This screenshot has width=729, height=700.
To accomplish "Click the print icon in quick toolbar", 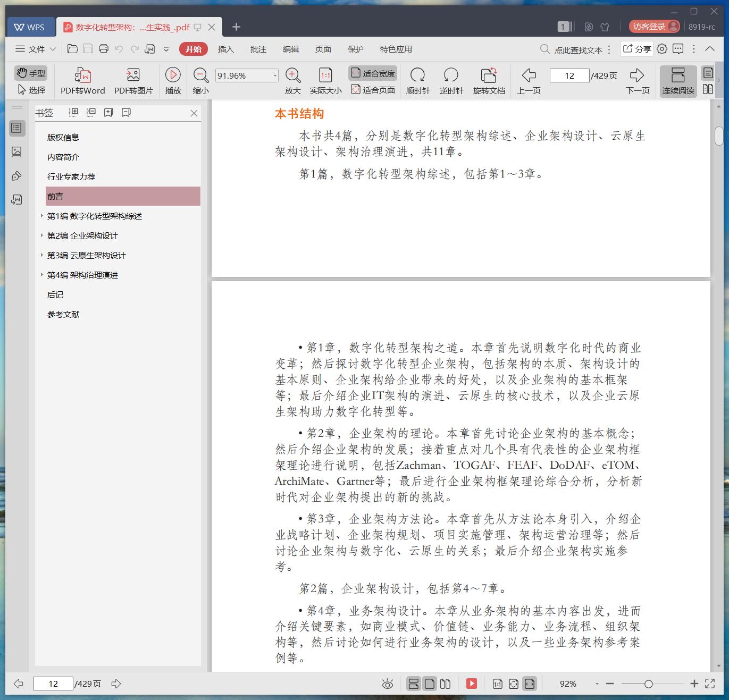I will tap(104, 49).
